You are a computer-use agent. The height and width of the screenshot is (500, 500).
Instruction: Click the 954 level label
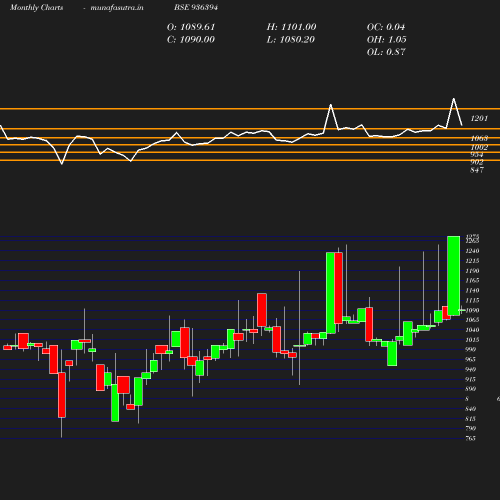[477, 154]
